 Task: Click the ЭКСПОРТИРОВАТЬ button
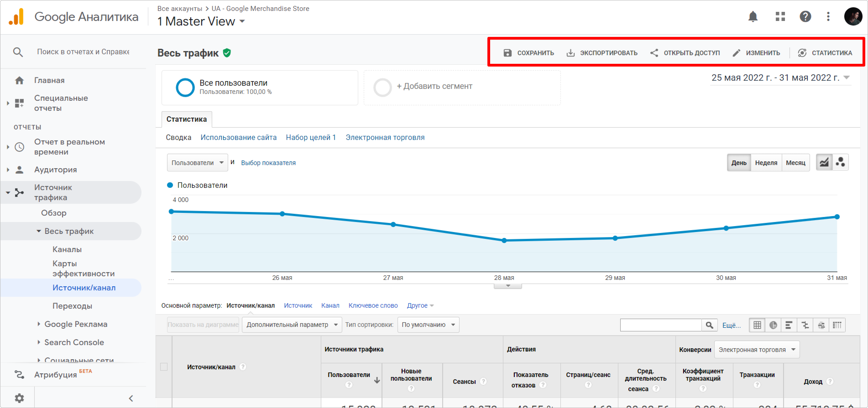coord(602,53)
